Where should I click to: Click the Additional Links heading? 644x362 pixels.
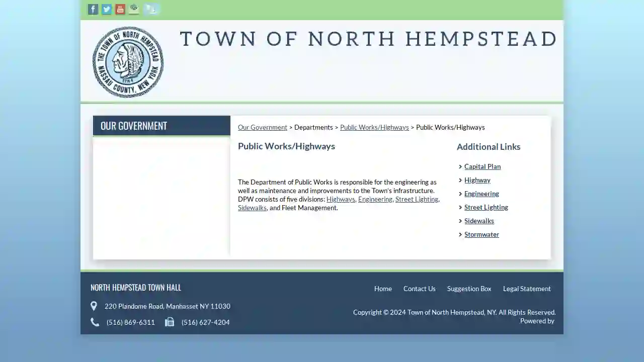(489, 147)
